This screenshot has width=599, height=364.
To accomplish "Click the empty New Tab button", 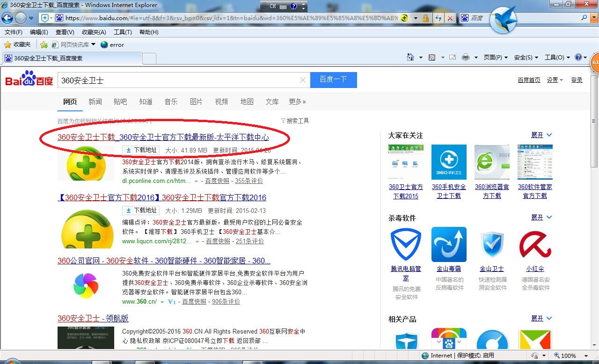I will coord(149,58).
